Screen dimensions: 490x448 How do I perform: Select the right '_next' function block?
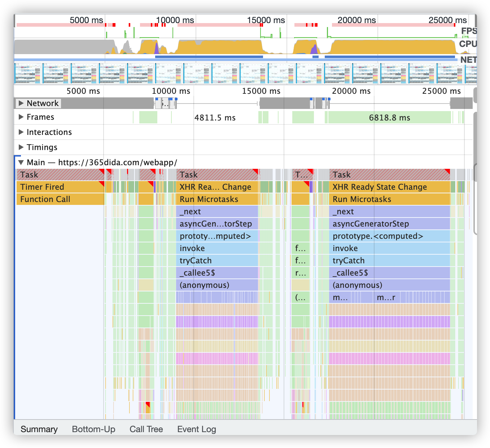[x=390, y=211]
